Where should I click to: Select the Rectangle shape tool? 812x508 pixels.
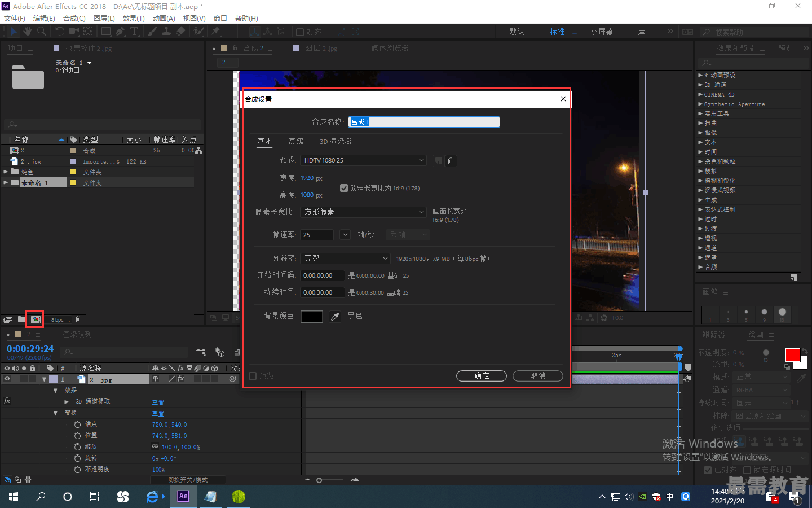[105, 32]
